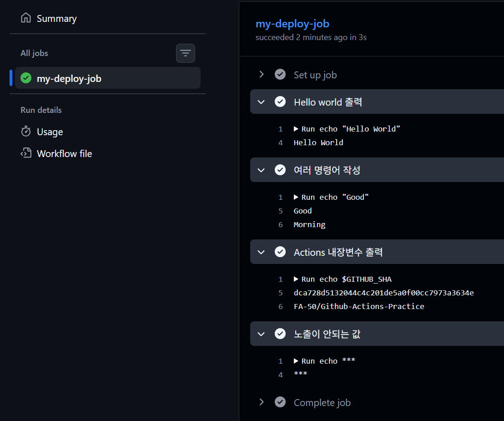
Task: Click the Good output line
Action: pos(303,211)
